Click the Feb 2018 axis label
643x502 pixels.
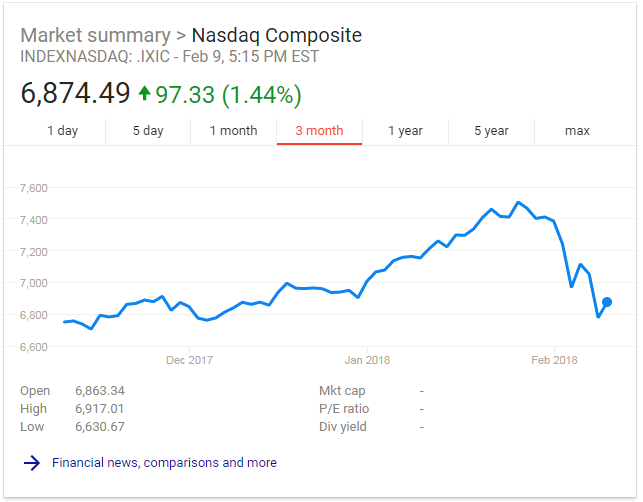coord(554,360)
